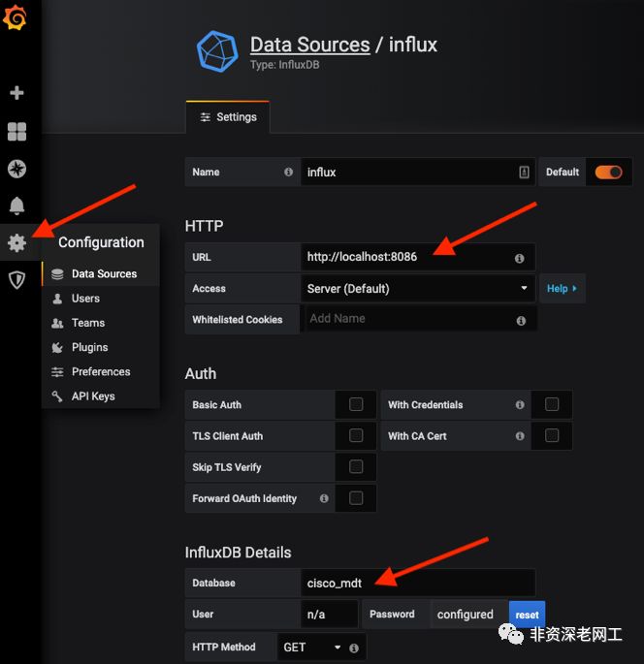Click the info icon next to HTTP Method
This screenshot has width=644, height=664.
coord(354,648)
